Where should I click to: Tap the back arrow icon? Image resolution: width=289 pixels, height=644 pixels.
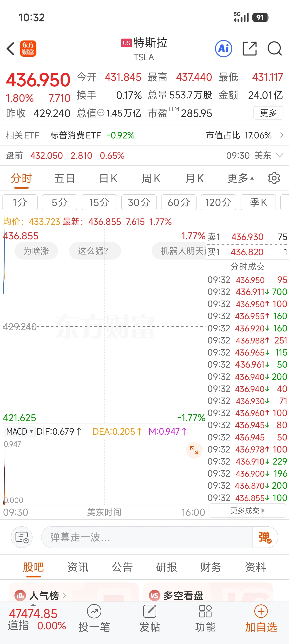tap(11, 48)
